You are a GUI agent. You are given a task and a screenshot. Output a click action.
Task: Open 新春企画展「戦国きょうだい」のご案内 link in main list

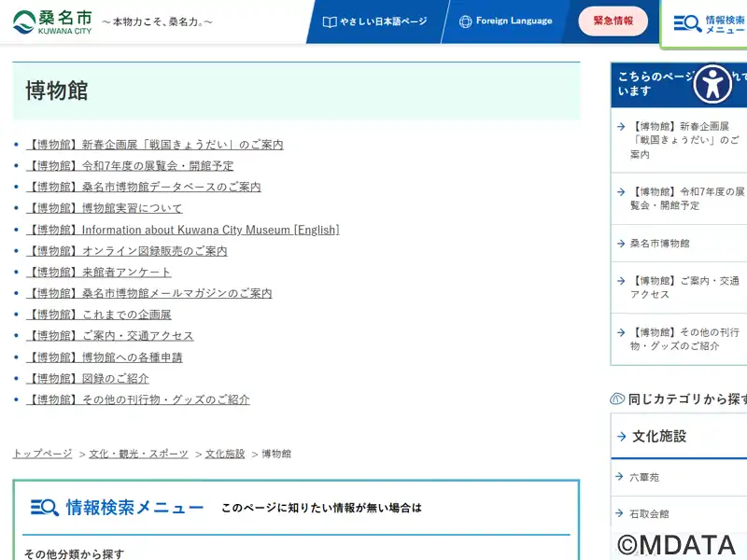pyautogui.click(x=155, y=145)
